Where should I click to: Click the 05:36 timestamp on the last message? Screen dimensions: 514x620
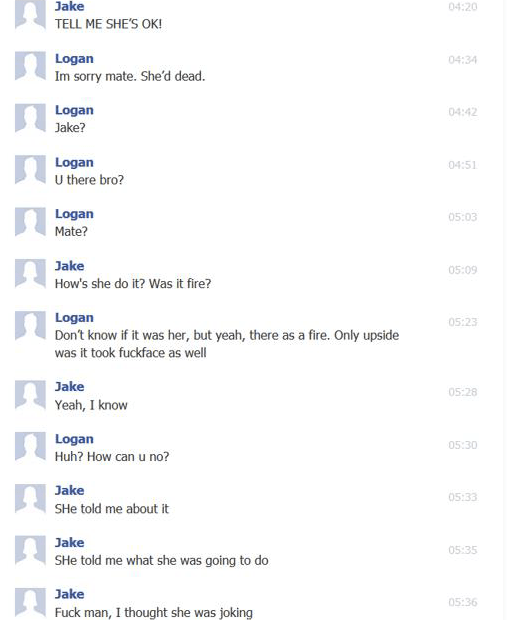click(463, 602)
